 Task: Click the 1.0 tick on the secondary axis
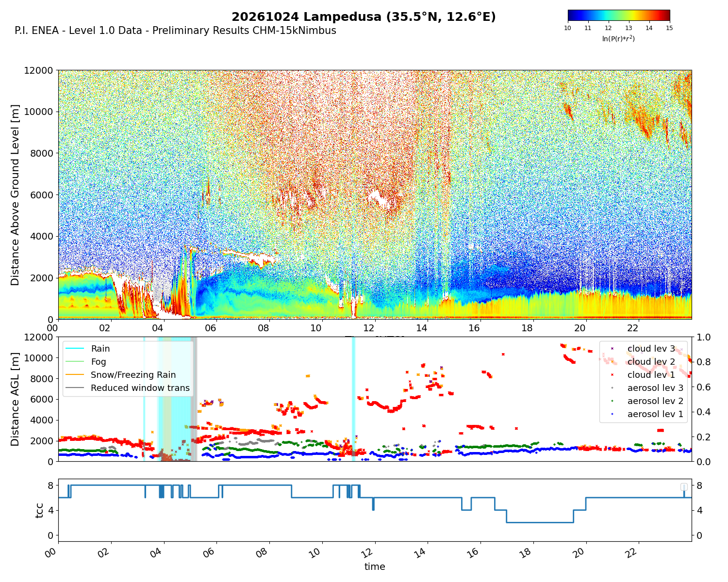click(x=704, y=337)
